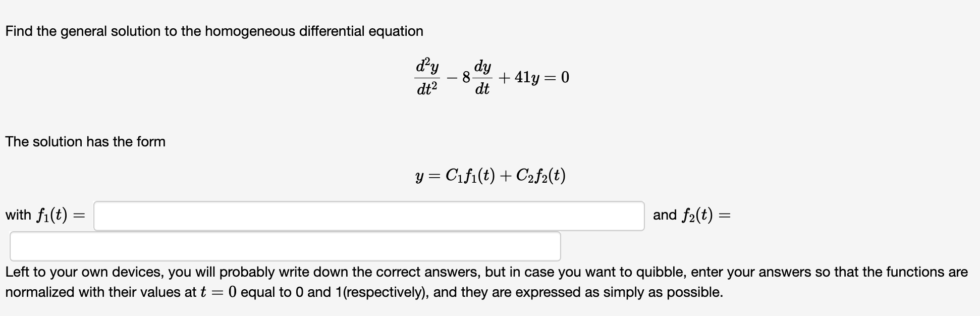This screenshot has width=980, height=316.
Task: Click the word 'normalized' in the hint text
Action: (38, 291)
